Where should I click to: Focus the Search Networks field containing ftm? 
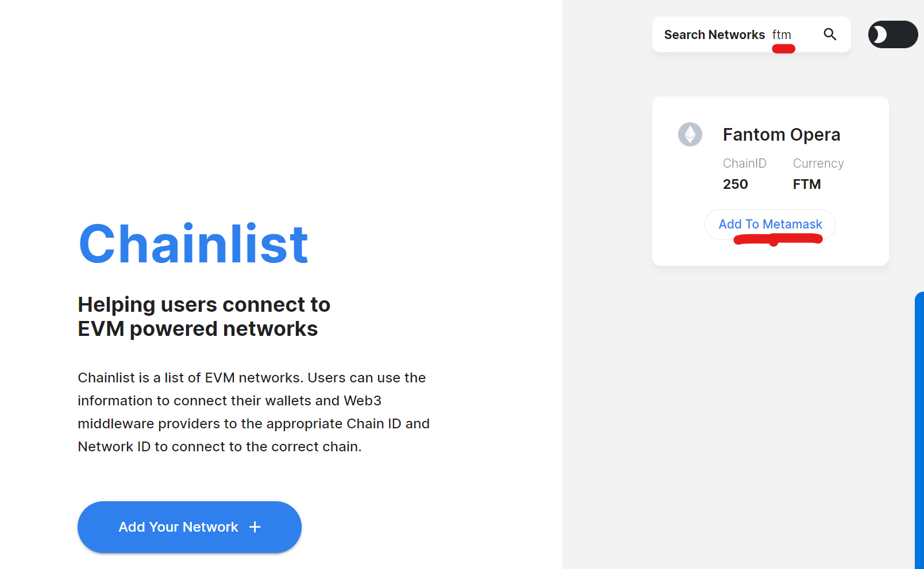pyautogui.click(x=795, y=34)
